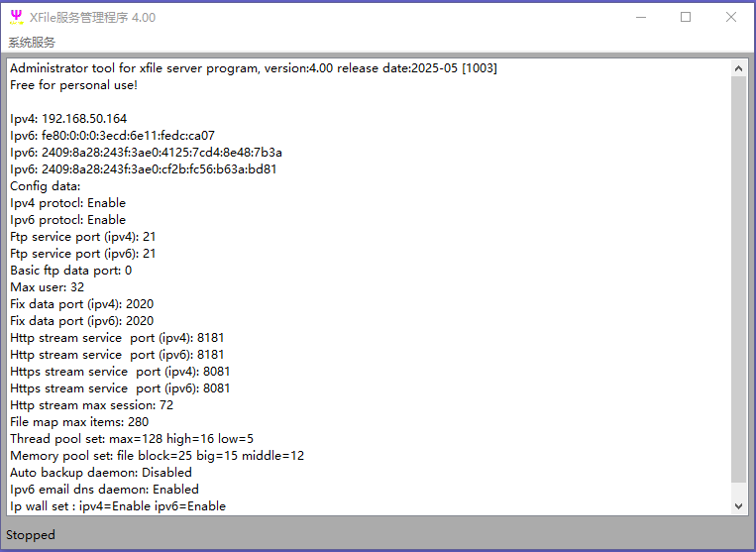Viewport: 756px width, 552px height.
Task: Click the scrollbar down arrow
Action: (x=739, y=505)
